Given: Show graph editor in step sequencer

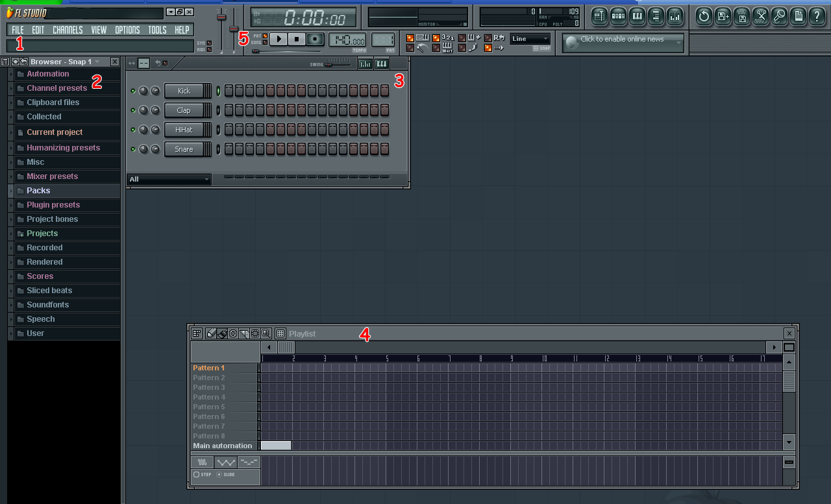Looking at the screenshot, I should [366, 63].
